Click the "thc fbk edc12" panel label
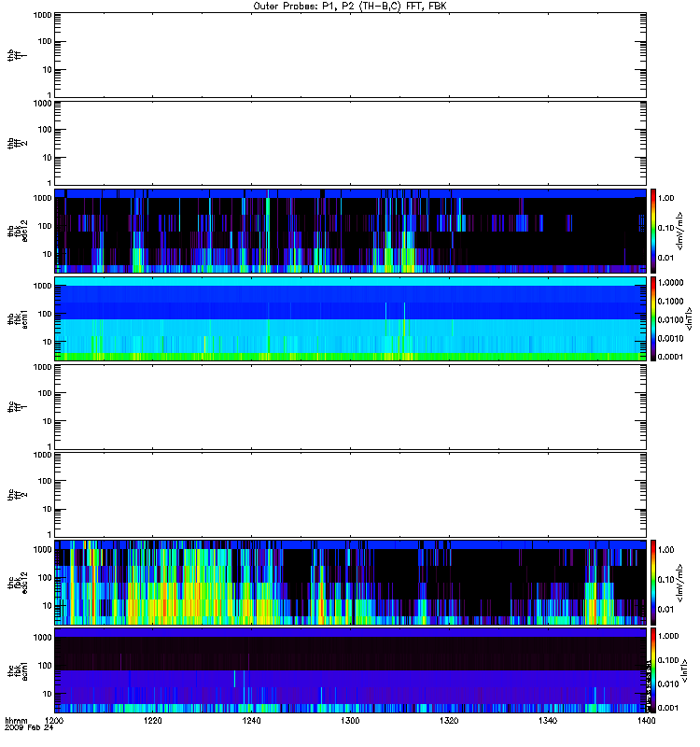700x747 pixels. pyautogui.click(x=18, y=583)
